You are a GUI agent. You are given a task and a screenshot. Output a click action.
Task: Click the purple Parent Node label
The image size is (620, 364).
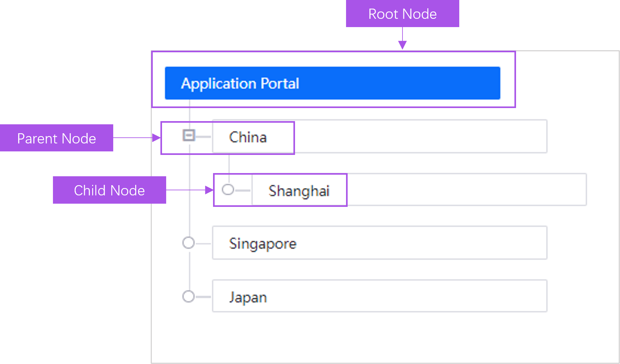56,138
